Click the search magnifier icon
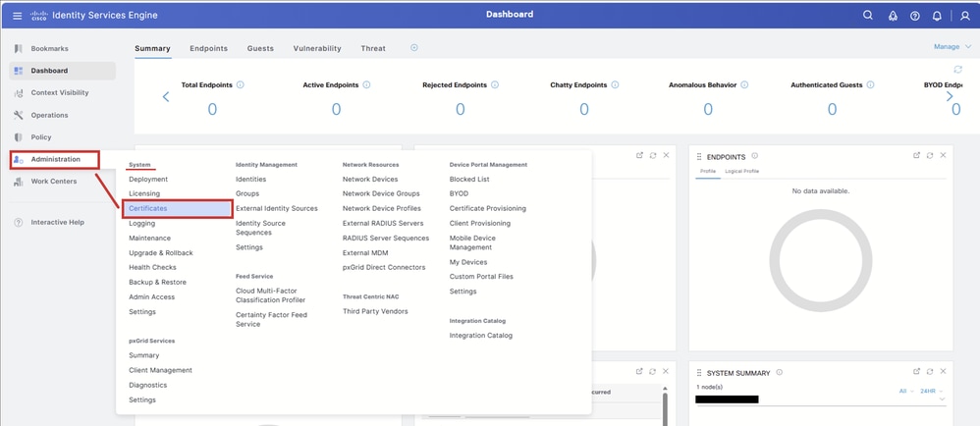Image resolution: width=980 pixels, height=426 pixels. coord(867,16)
